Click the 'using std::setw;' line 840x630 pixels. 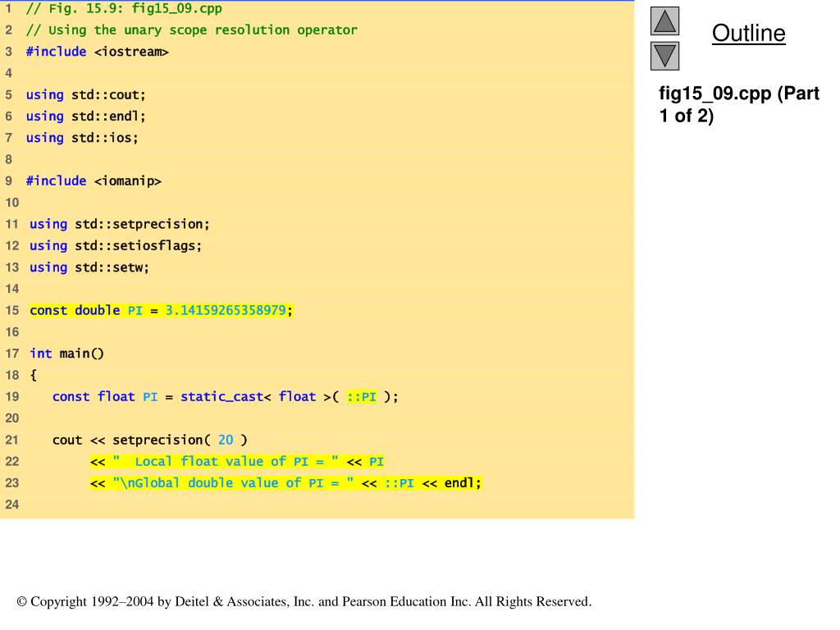click(x=89, y=267)
